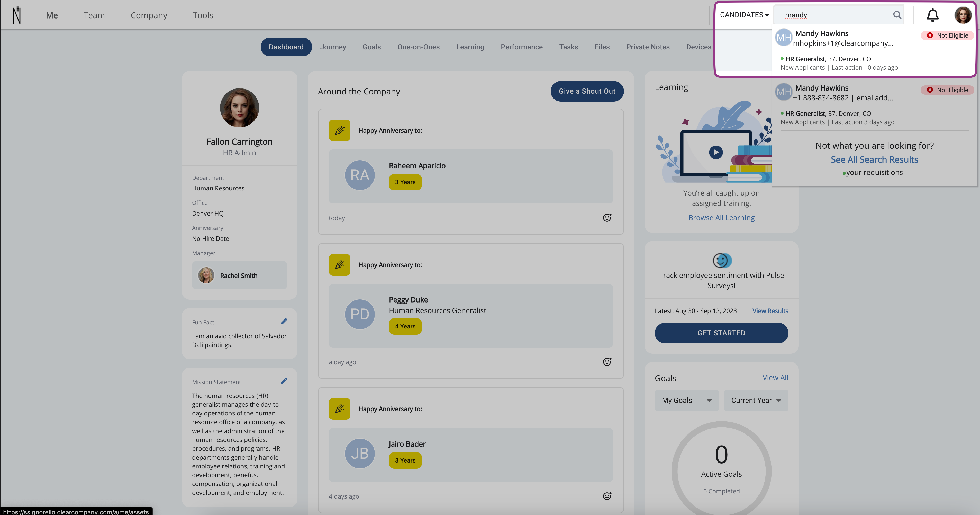Edit the Mission Statement with pencil icon
The image size is (980, 515).
click(x=284, y=381)
